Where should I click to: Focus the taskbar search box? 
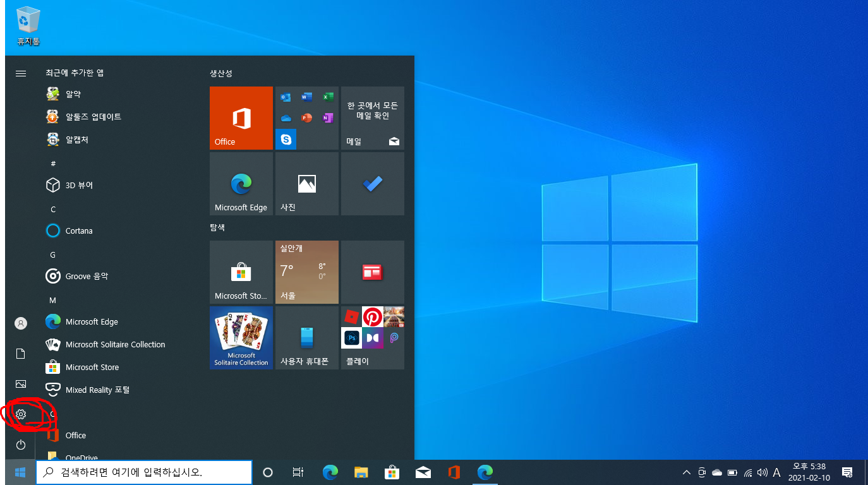tap(144, 472)
